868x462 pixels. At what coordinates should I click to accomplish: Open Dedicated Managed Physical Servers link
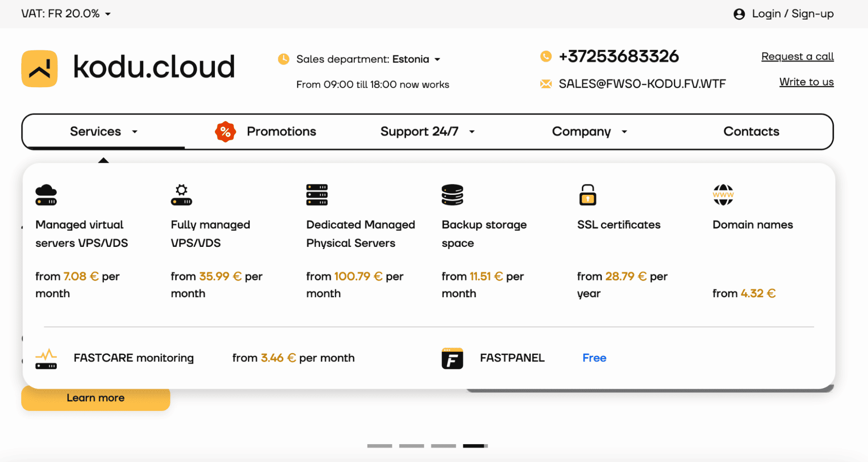(361, 234)
